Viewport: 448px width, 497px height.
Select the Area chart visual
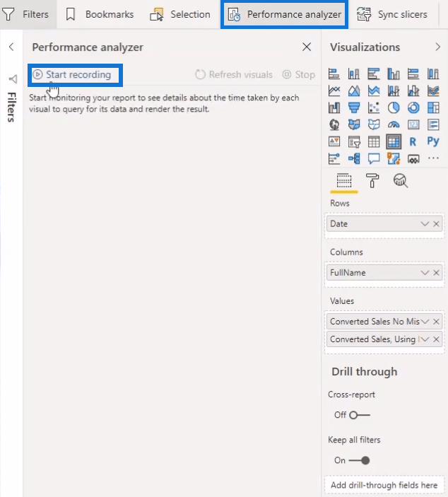click(353, 91)
